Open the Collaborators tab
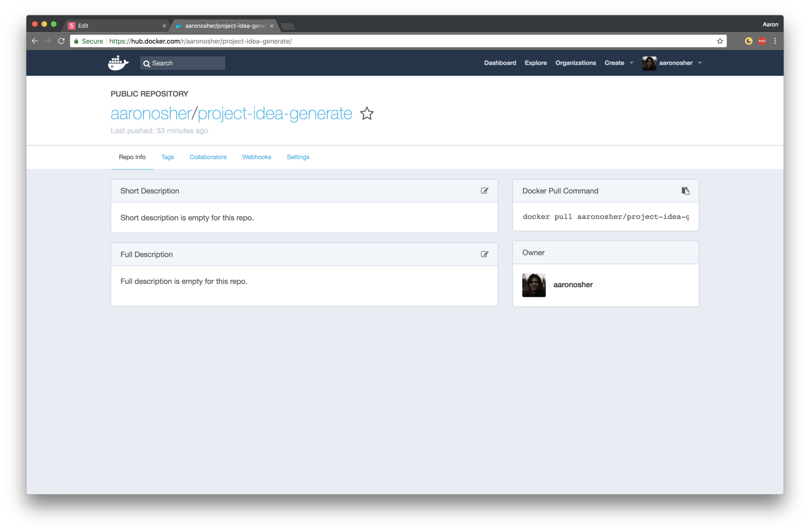 coord(208,157)
